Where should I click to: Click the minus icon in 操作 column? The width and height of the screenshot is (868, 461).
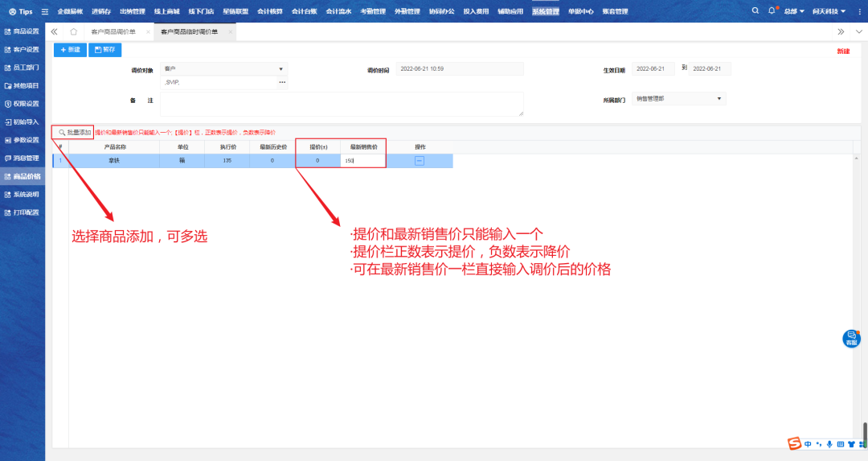pyautogui.click(x=420, y=161)
